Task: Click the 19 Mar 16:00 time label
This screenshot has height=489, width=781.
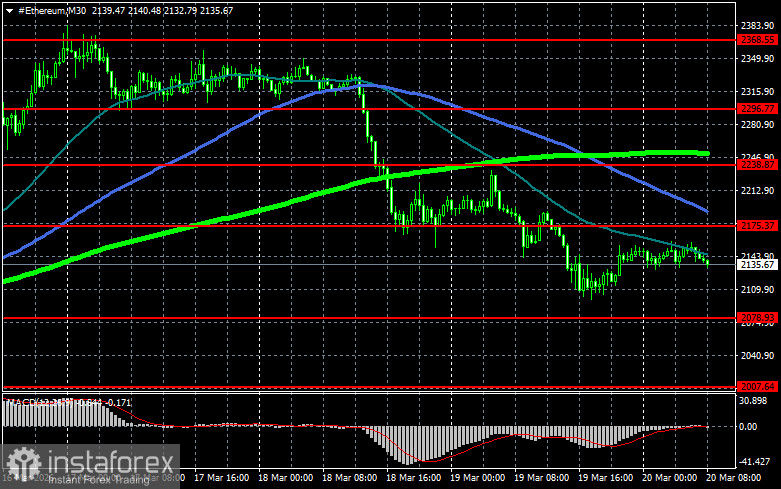Action: point(605,478)
